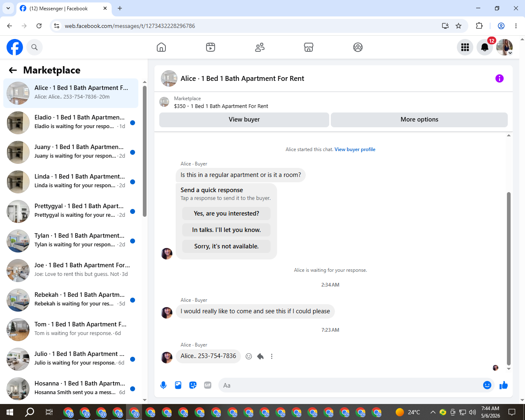Image resolution: width=525 pixels, height=420 pixels.
Task: Open the browser extensions puzzle icon
Action: pos(479,26)
